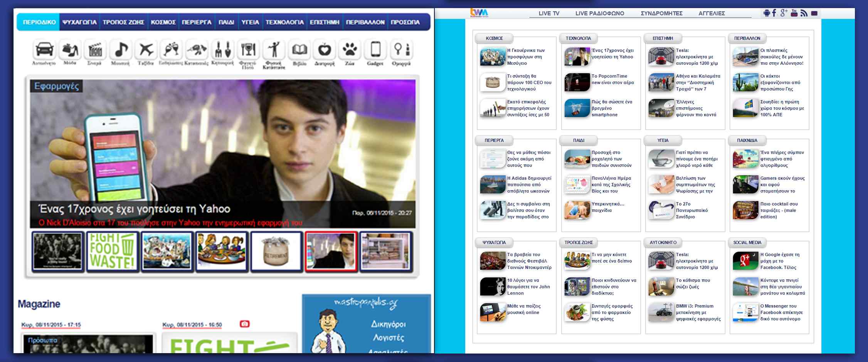Open the LIVE TV link
Screen dimensions: 868x362
[549, 13]
